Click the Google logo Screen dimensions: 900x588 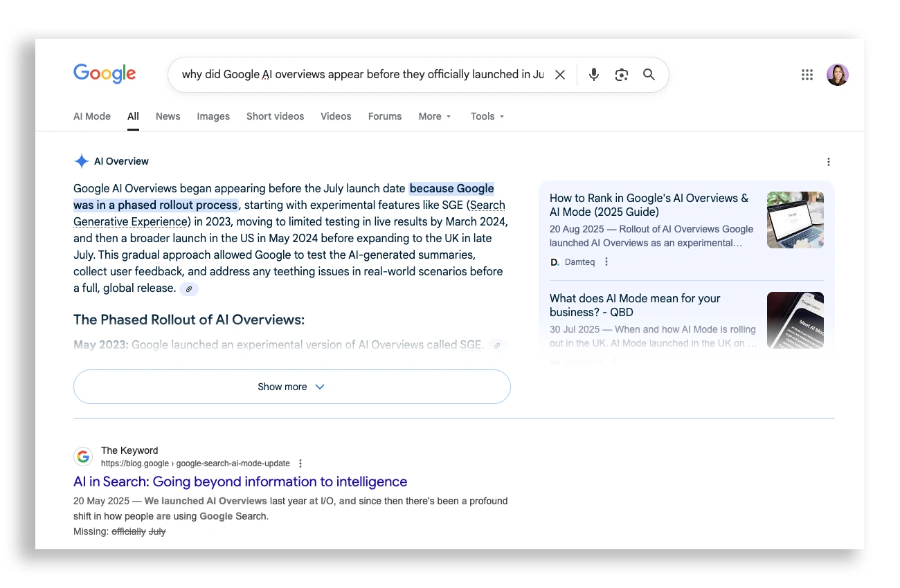click(105, 74)
